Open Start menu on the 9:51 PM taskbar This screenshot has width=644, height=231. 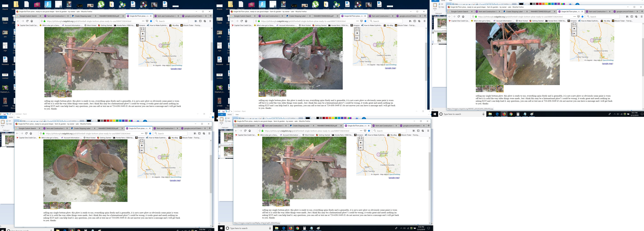tap(435, 114)
